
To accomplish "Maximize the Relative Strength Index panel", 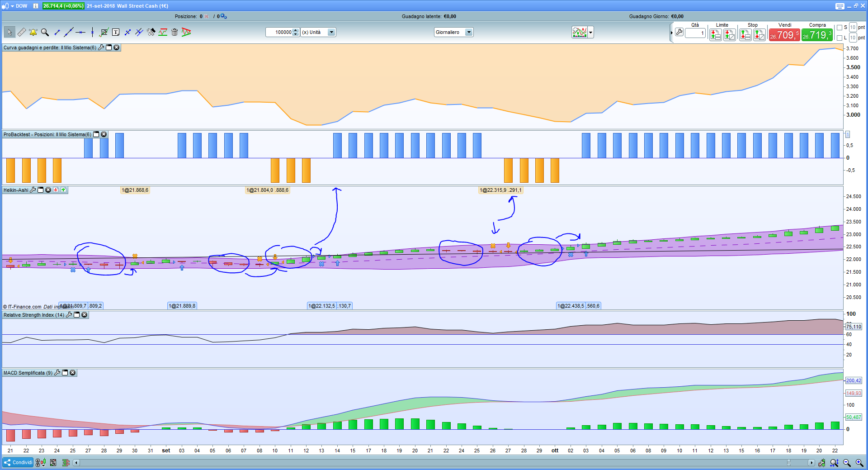I will coord(77,315).
